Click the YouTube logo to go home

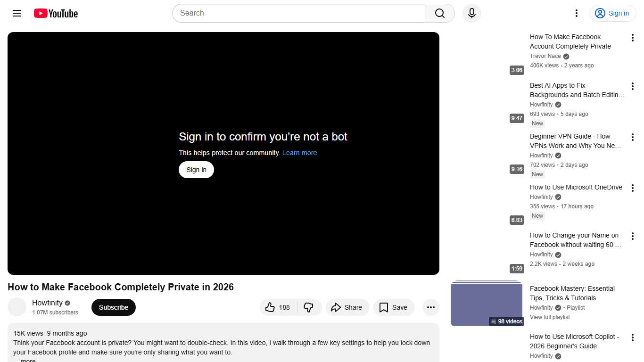pyautogui.click(x=55, y=13)
